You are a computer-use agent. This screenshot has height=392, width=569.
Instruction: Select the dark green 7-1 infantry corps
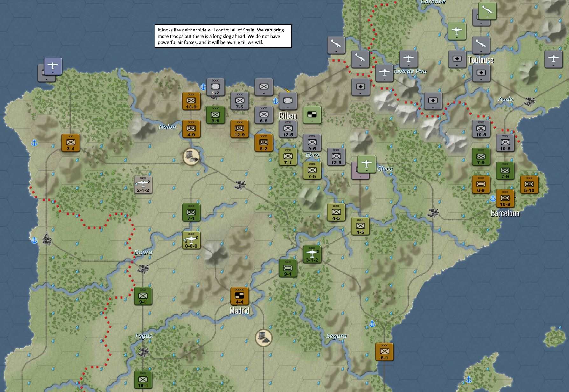coord(191,213)
